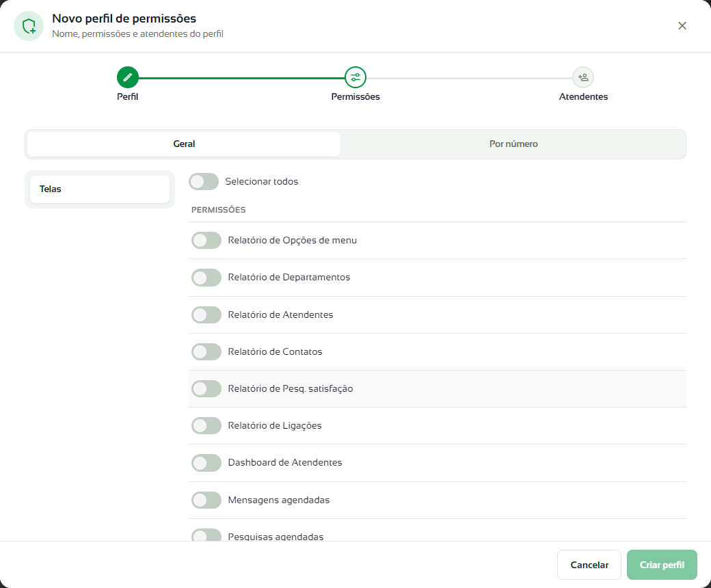Enable the Selecionar todos switch
This screenshot has width=711, height=588.
pyautogui.click(x=204, y=181)
